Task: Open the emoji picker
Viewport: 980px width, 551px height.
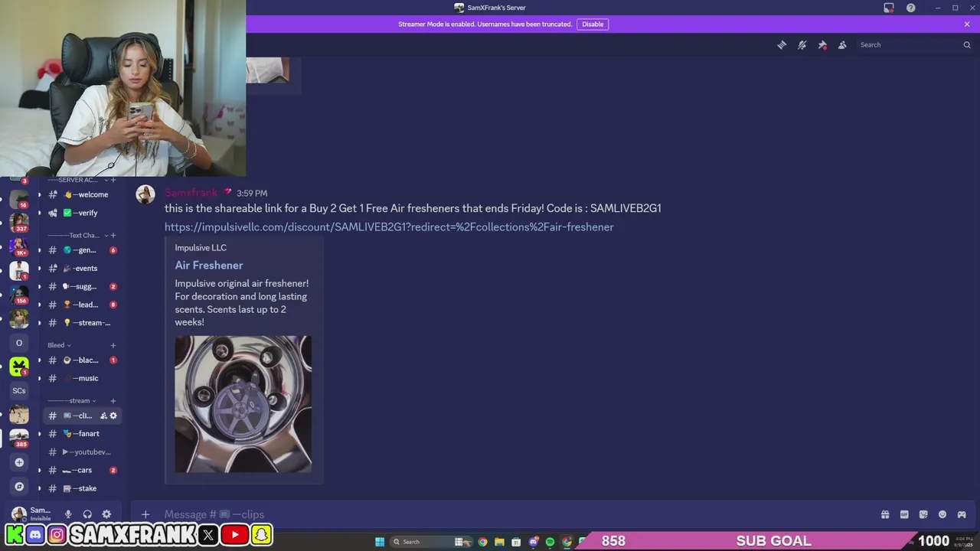Action: coord(942,514)
